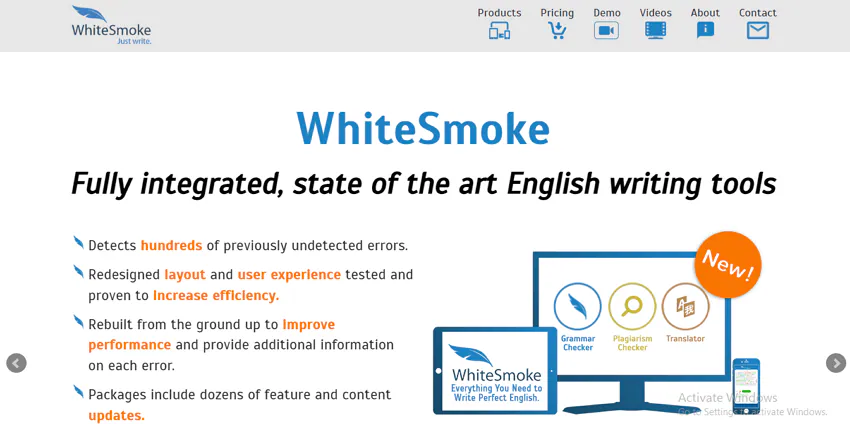Click the large WhiteSmoke blue heading
The height and width of the screenshot is (424, 850).
pyautogui.click(x=423, y=129)
